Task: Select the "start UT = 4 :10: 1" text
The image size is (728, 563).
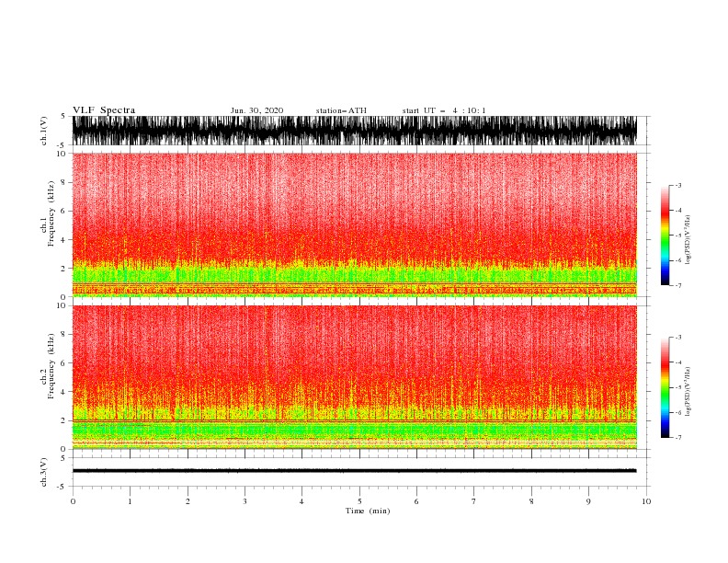Action: [x=444, y=110]
